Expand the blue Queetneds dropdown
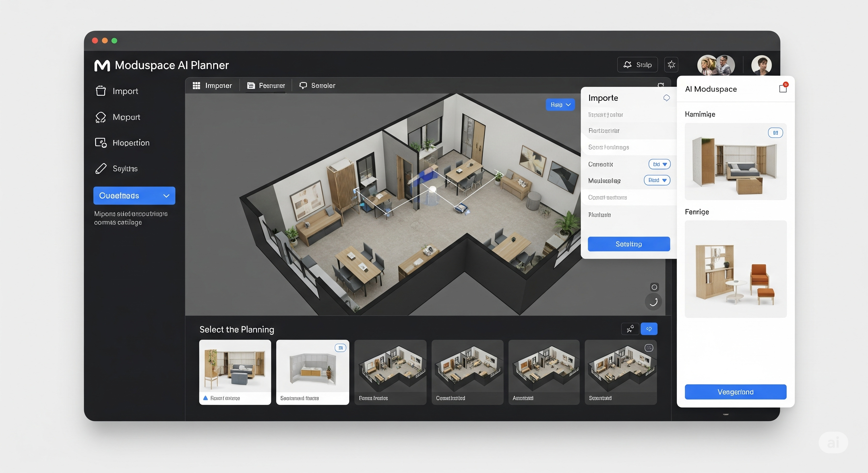The width and height of the screenshot is (868, 473). pyautogui.click(x=134, y=196)
